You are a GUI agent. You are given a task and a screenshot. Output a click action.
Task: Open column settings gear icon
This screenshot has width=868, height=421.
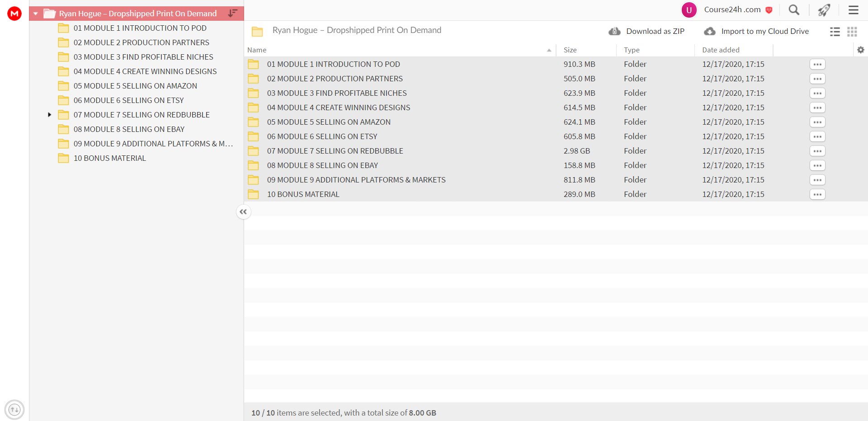861,50
